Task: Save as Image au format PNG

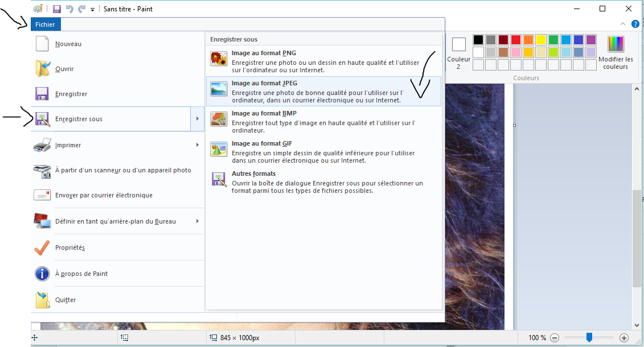Action: pyautogui.click(x=323, y=61)
